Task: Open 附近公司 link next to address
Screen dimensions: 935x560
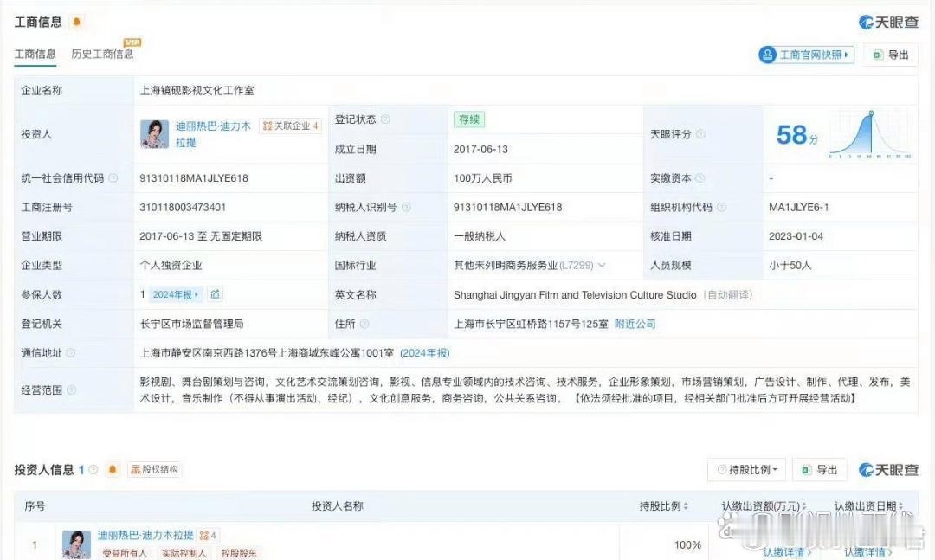Action: [635, 324]
